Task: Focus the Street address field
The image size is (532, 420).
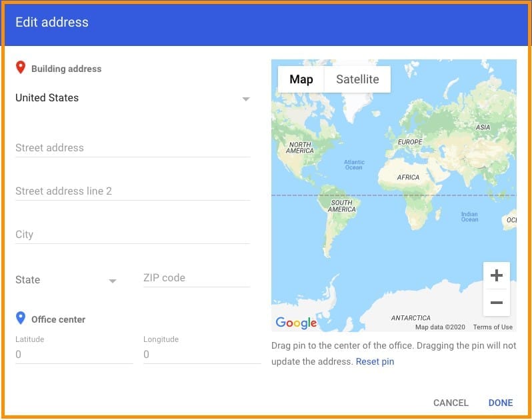Action: click(x=132, y=148)
